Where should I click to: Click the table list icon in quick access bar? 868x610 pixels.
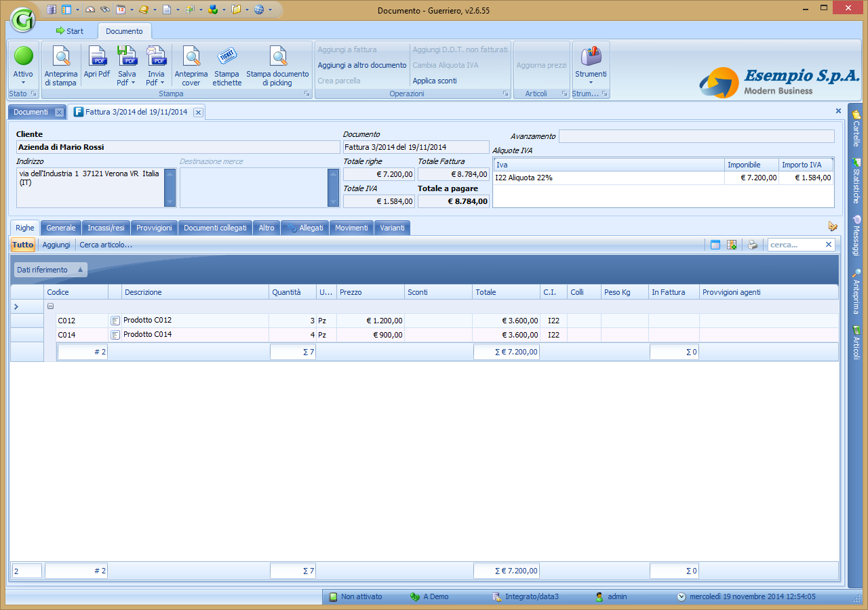pyautogui.click(x=52, y=9)
